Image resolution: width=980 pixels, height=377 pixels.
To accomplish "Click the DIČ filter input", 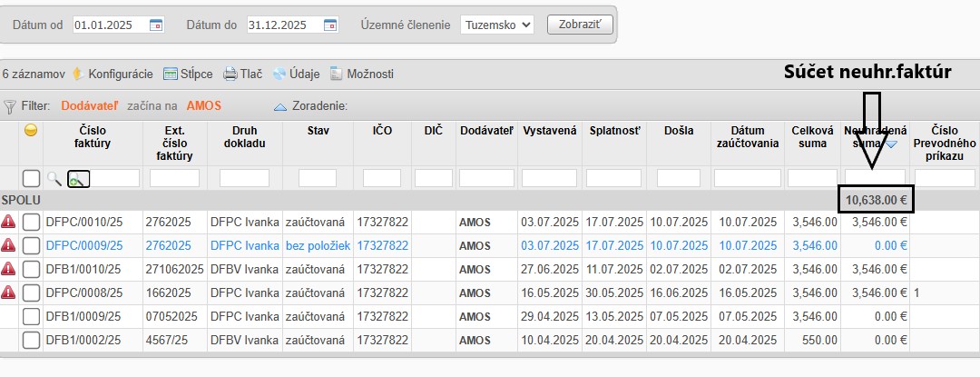I will click(x=433, y=178).
